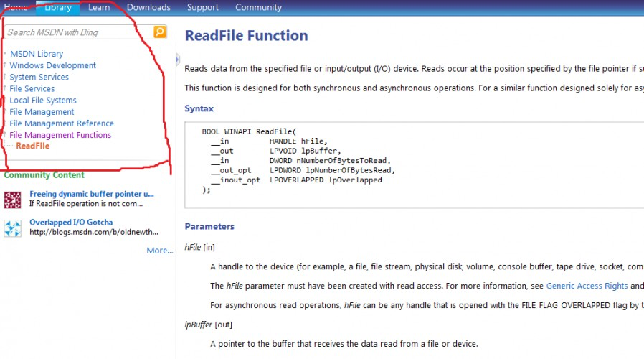The height and width of the screenshot is (359, 644).
Task: Open the Support tab
Action: click(x=203, y=7)
